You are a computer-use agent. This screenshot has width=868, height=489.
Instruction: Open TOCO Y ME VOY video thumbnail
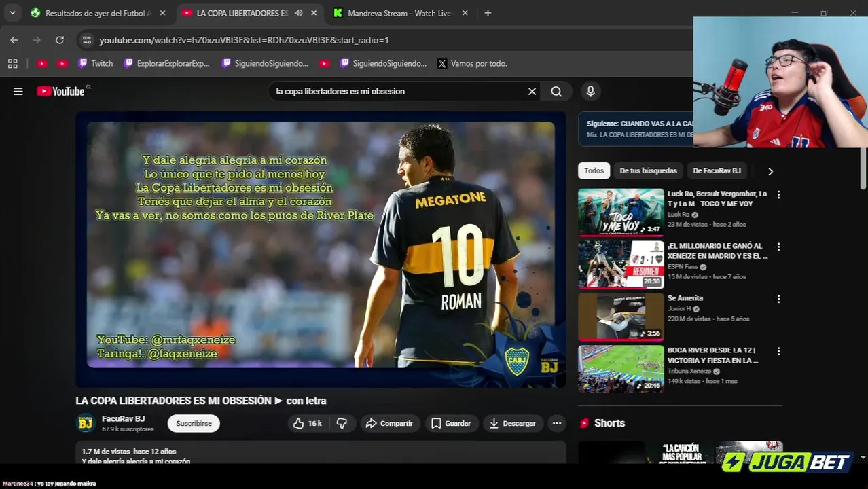point(621,213)
